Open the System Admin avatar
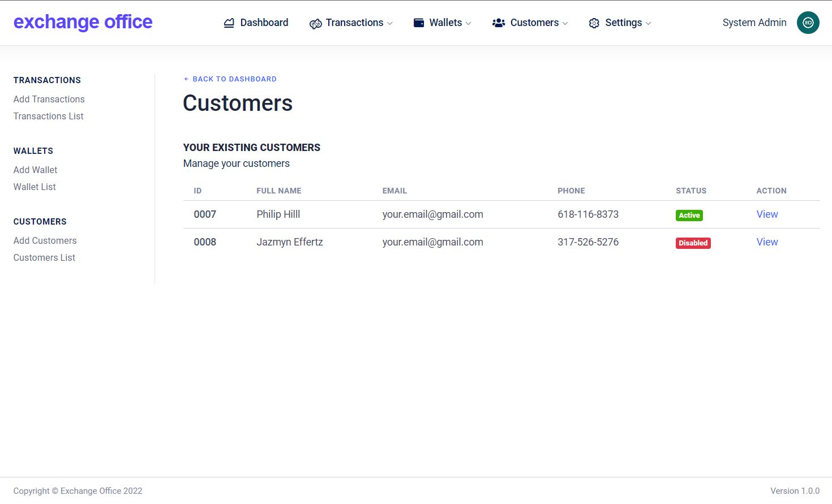Screen dimensions: 832x504 tap(808, 23)
